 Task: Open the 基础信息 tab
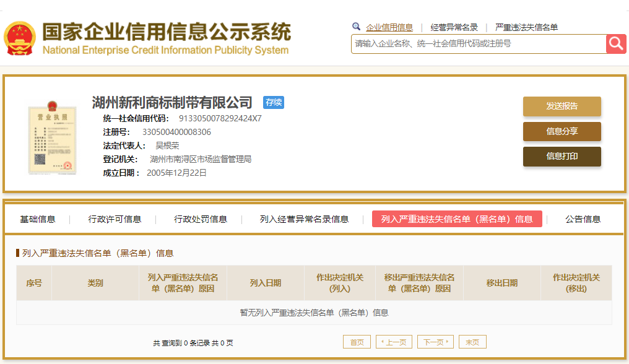(38, 219)
